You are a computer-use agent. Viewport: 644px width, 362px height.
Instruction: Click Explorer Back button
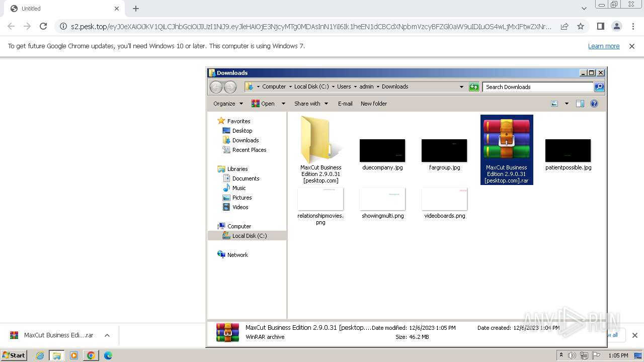point(216,87)
